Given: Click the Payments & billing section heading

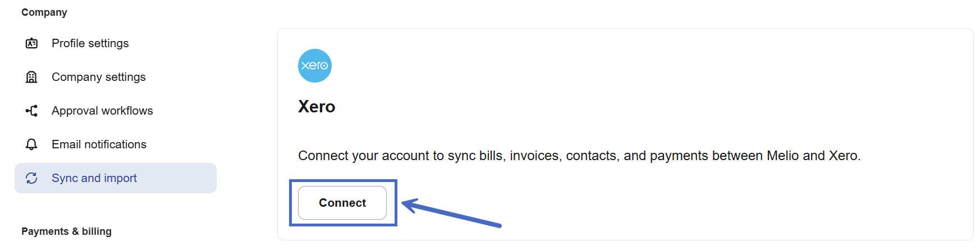Looking at the screenshot, I should coord(66,231).
